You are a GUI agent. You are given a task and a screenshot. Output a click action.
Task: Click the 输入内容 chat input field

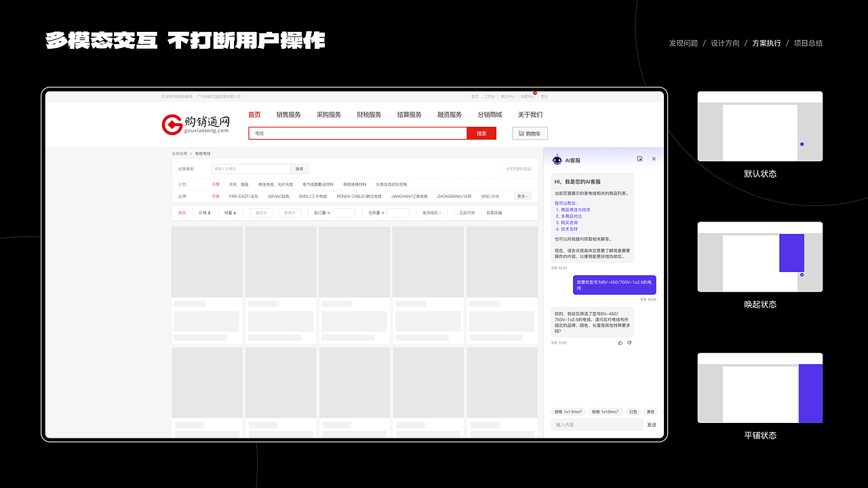[597, 425]
